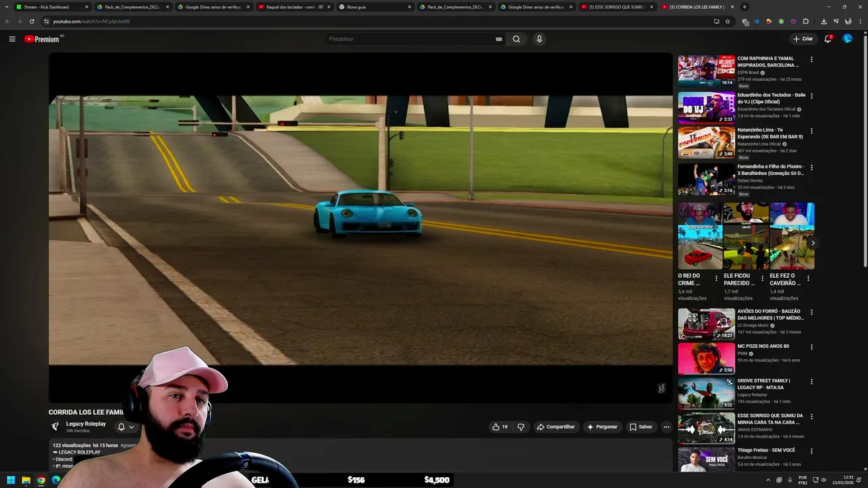Open Thiago Freitas Sem Você title
The width and height of the screenshot is (868, 488).
[766, 450]
